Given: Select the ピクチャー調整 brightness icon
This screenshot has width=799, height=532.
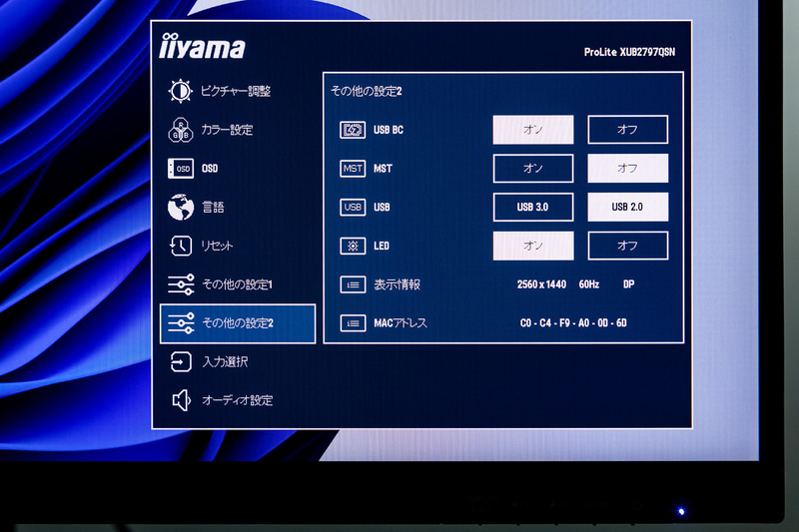Looking at the screenshot, I should (x=181, y=91).
